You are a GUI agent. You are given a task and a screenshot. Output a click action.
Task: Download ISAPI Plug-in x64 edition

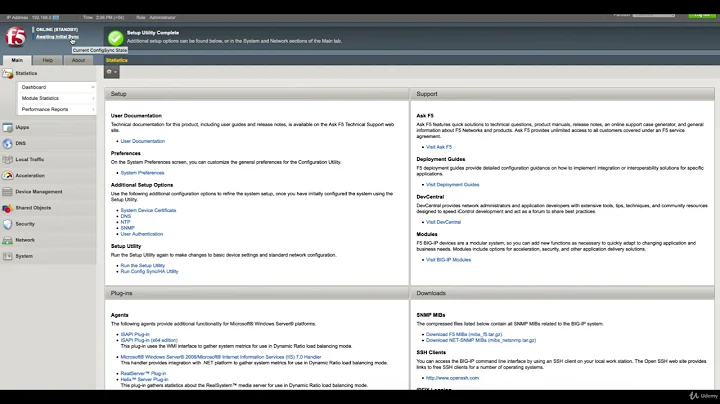point(149,341)
